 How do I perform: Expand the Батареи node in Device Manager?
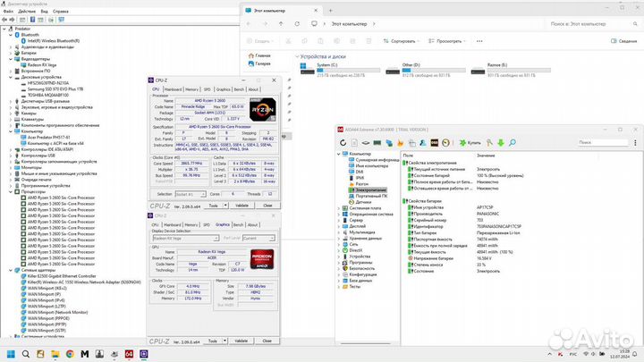click(11, 53)
